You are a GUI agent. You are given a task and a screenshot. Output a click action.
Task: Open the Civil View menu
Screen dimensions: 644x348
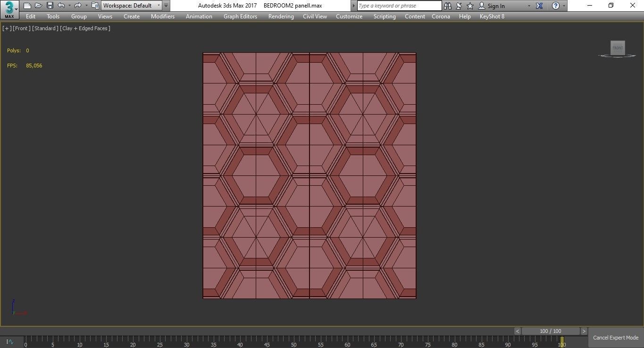tap(315, 16)
